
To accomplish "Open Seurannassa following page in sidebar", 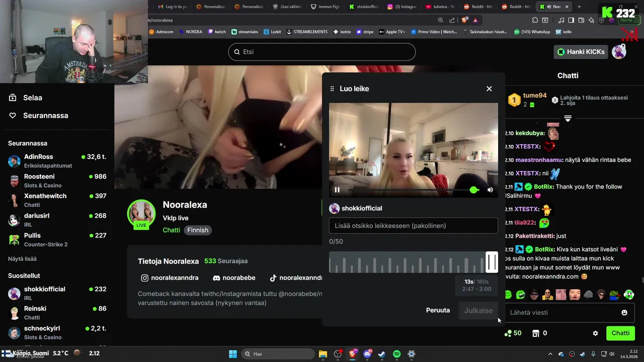I will coord(38,115).
